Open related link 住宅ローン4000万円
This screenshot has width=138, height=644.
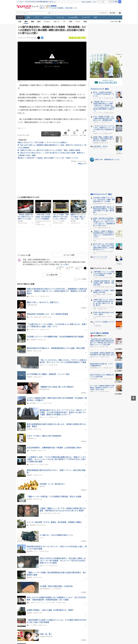pyautogui.click(x=48, y=158)
